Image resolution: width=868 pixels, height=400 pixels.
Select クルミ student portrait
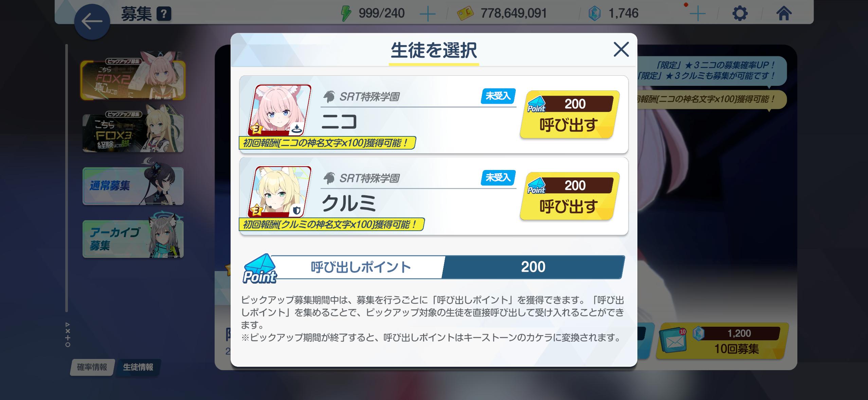coord(280,192)
